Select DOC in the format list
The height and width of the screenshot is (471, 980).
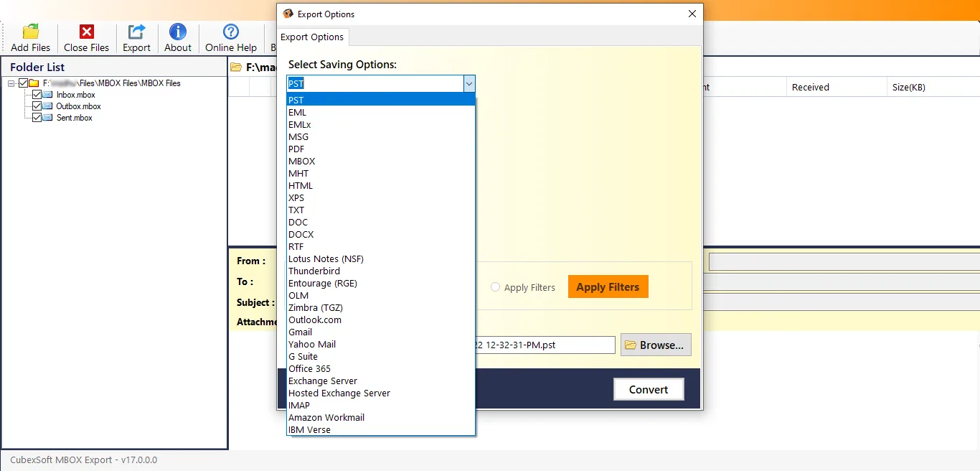click(x=381, y=222)
